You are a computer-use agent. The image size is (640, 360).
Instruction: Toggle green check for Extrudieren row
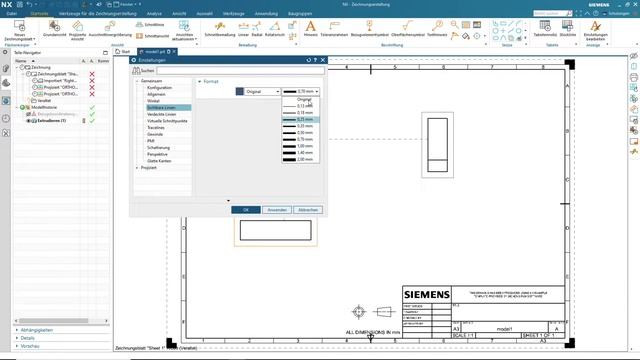tap(92, 121)
